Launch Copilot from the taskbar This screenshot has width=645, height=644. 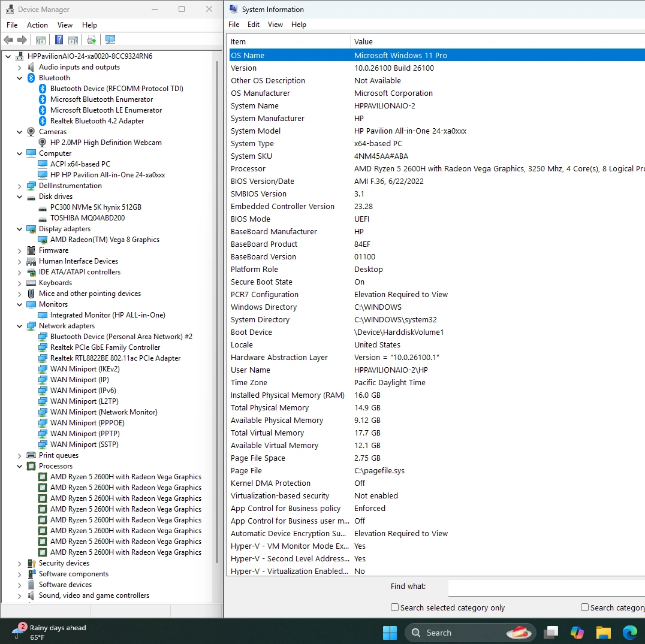click(577, 633)
